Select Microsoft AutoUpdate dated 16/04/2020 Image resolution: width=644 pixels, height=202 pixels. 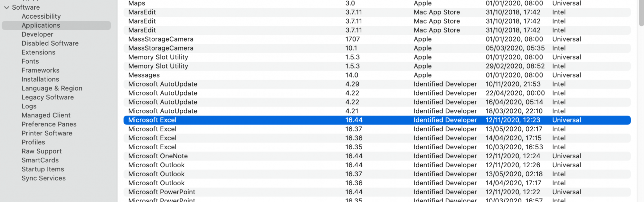tap(377, 102)
